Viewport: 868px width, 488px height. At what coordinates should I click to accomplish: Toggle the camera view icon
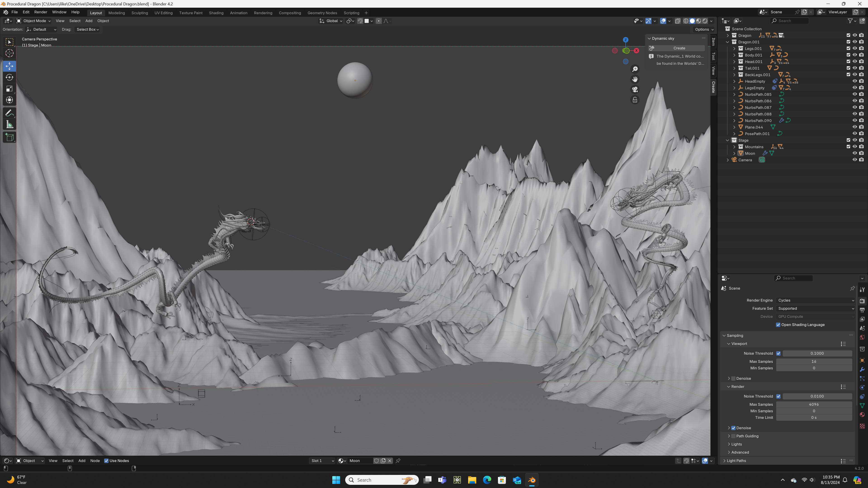[x=635, y=90]
